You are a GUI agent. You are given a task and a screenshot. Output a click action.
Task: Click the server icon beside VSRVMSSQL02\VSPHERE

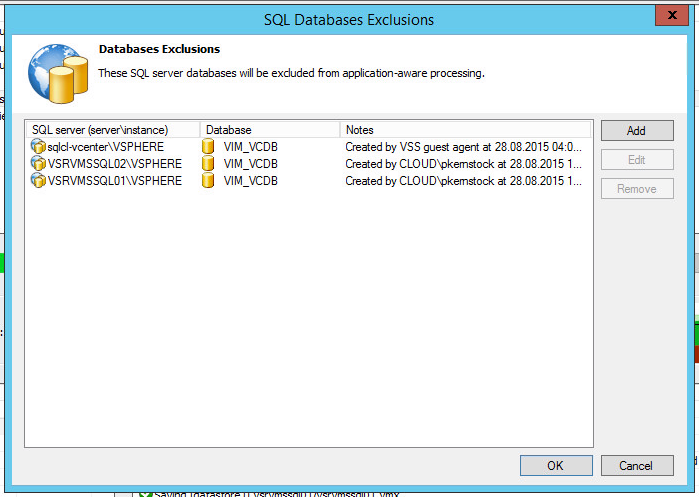(x=38, y=163)
